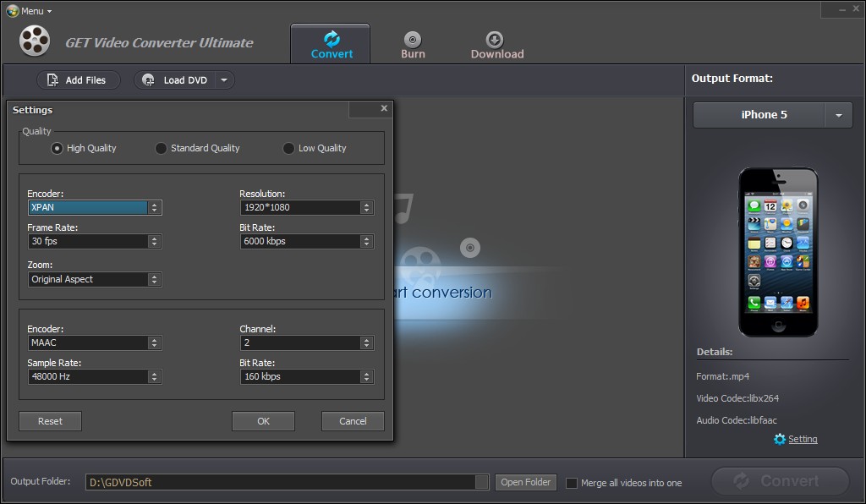Click the disc icon in the preview area
Screen dimensions: 866x504
click(470, 247)
